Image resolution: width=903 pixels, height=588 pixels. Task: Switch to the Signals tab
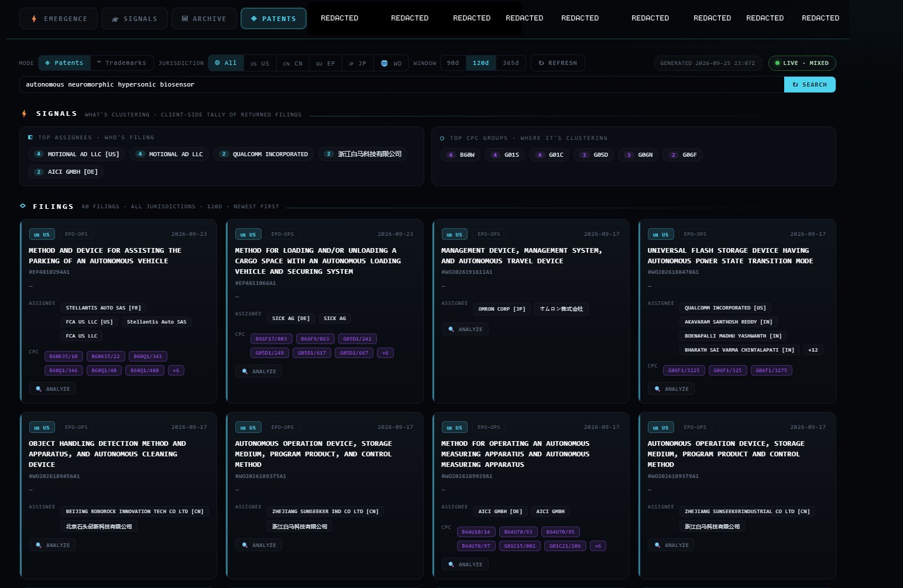tap(135, 19)
